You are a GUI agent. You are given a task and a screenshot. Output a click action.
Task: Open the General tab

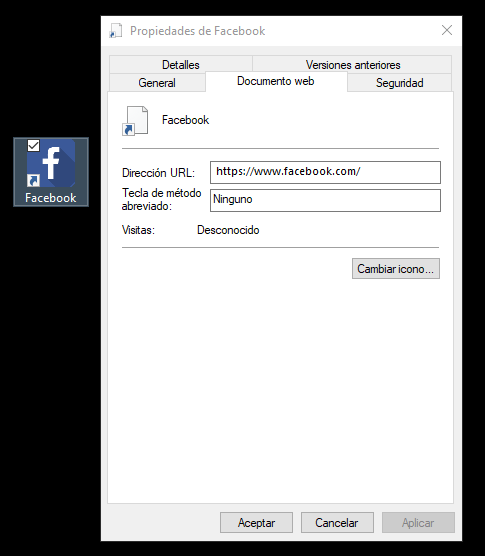click(x=157, y=83)
